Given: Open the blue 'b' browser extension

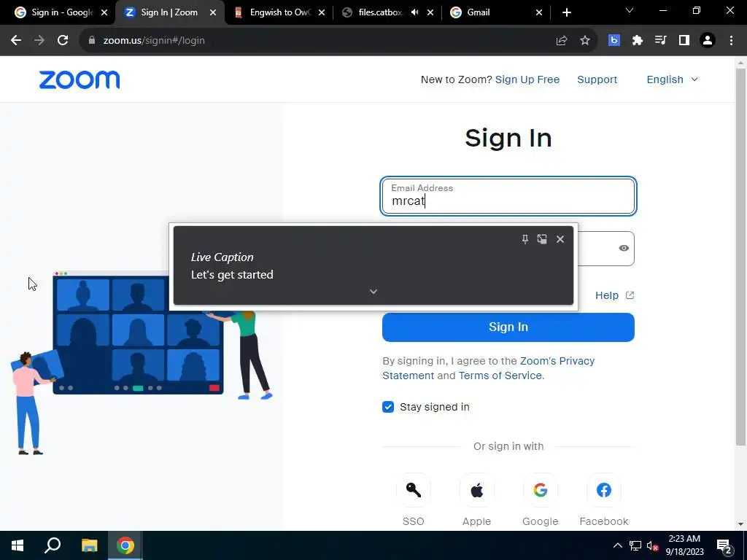Looking at the screenshot, I should tap(614, 41).
